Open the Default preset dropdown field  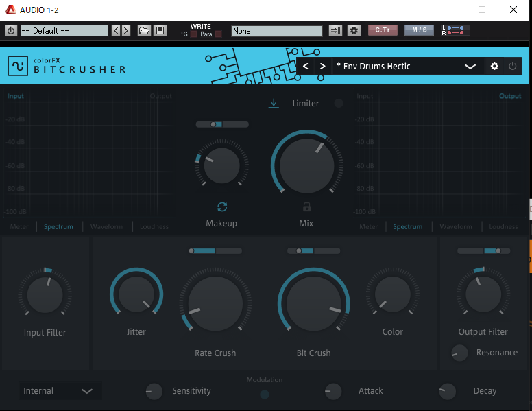pyautogui.click(x=64, y=31)
